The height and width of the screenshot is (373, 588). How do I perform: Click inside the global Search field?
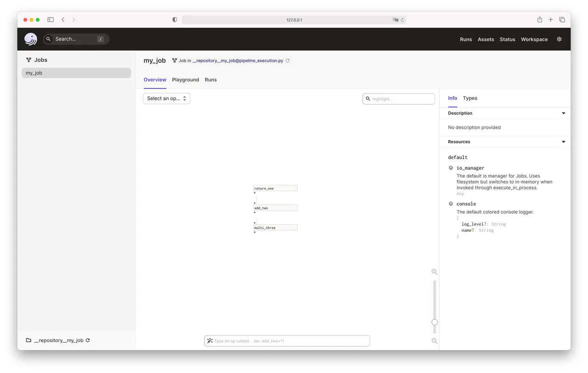click(76, 39)
